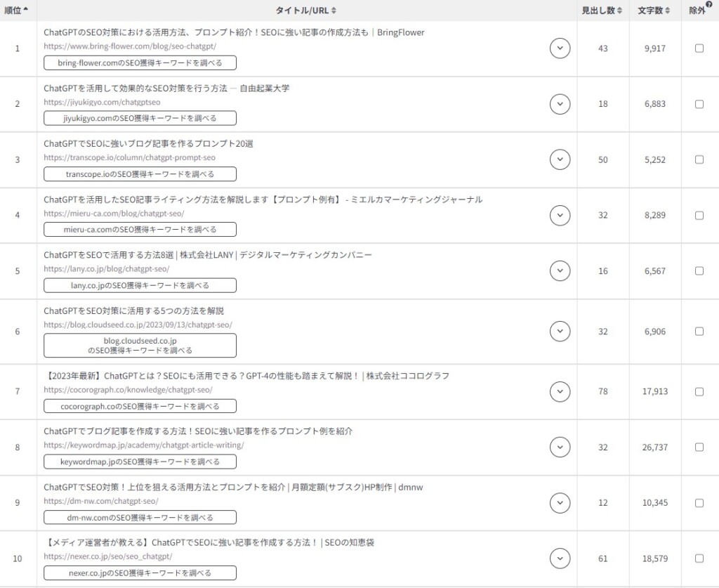
Task: Enable exclude checkbox for lany.co.jp row
Action: tap(699, 271)
